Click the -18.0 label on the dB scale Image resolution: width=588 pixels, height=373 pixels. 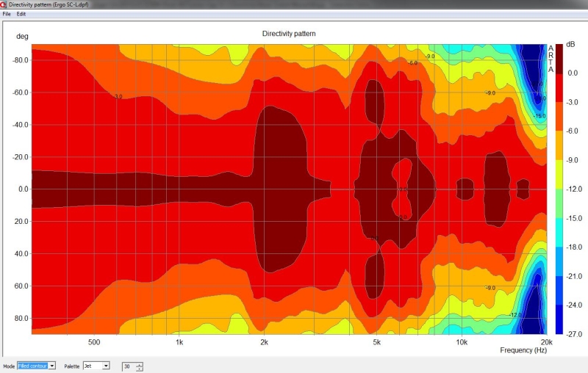(574, 247)
